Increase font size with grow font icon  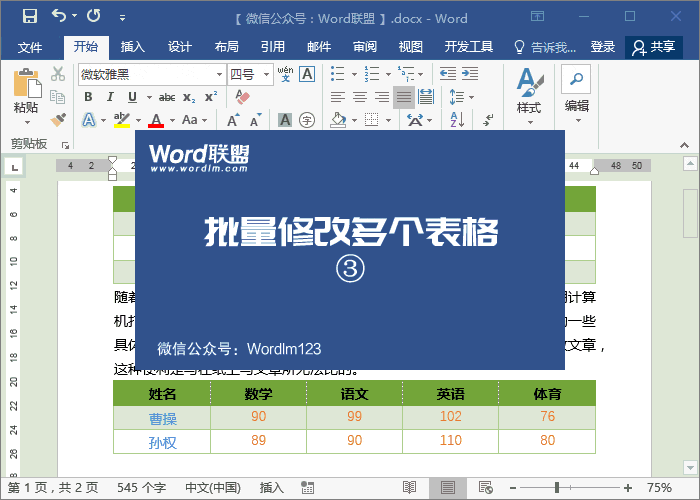[233, 120]
